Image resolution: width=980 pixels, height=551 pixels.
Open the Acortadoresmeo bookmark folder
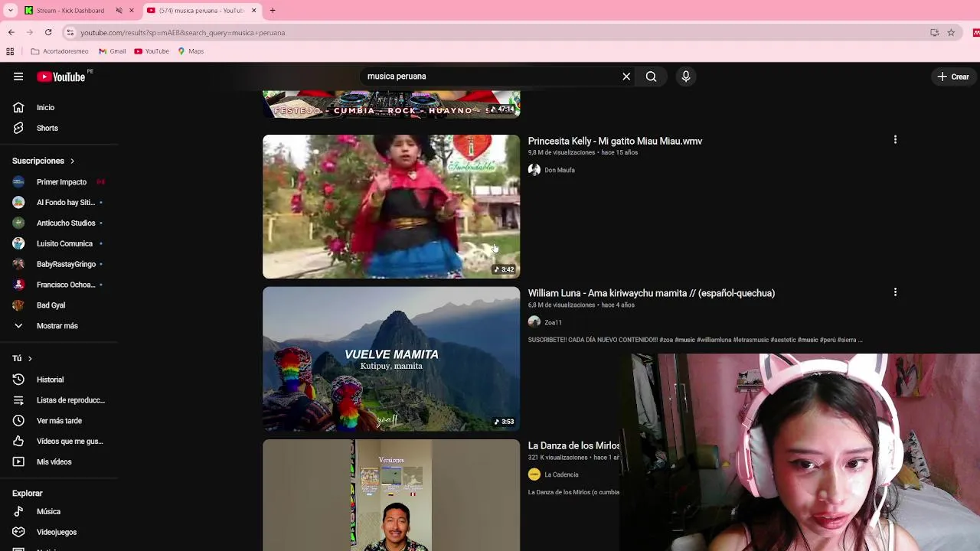pyautogui.click(x=60, y=51)
